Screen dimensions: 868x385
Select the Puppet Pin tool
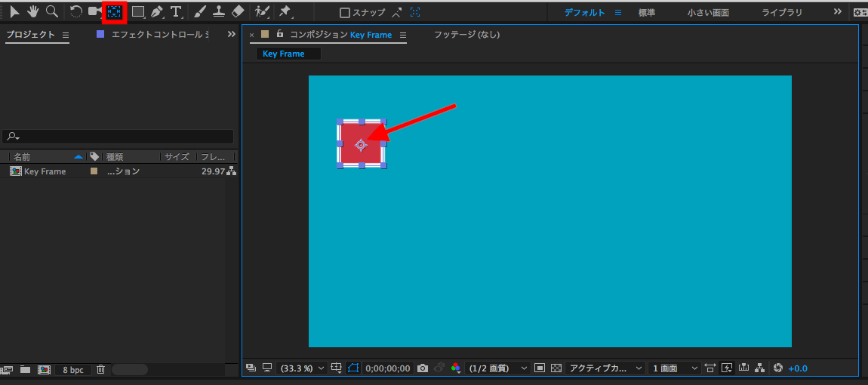click(285, 11)
